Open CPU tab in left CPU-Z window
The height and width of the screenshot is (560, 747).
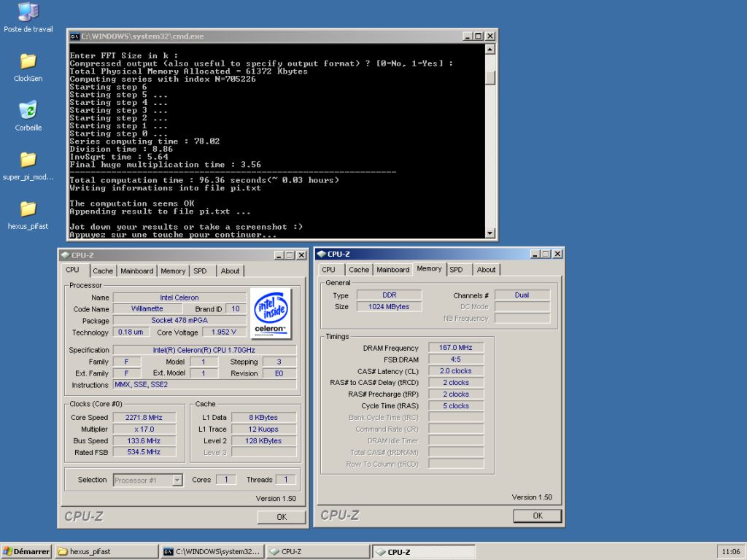(x=73, y=270)
